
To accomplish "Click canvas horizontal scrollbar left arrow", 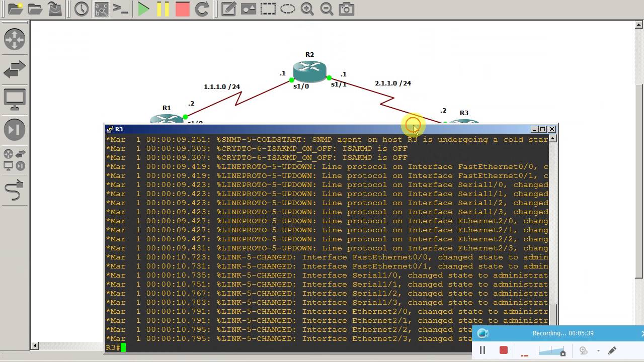I will [35, 345].
